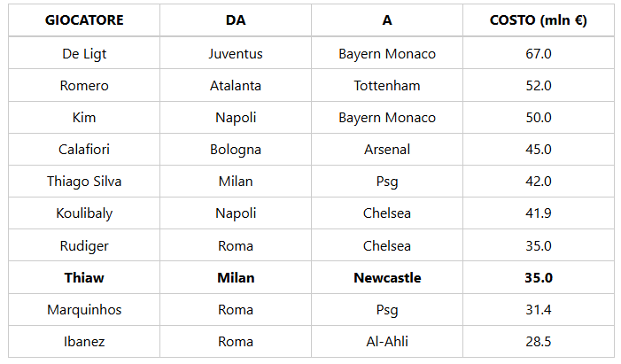Select the Arsenal destination cell
The width and height of the screenshot is (621, 364).
coord(387,150)
